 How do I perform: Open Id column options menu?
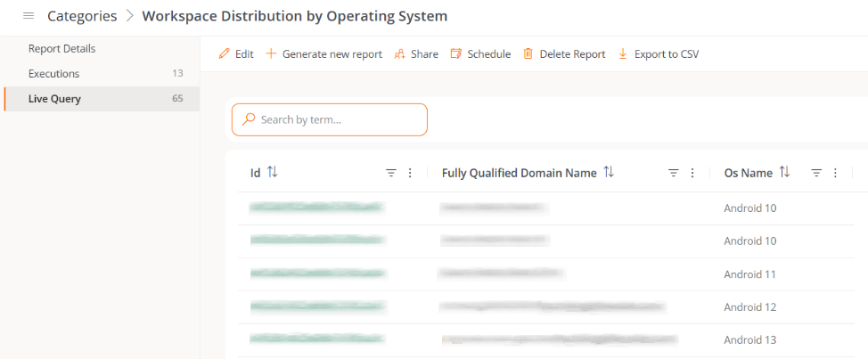click(410, 174)
